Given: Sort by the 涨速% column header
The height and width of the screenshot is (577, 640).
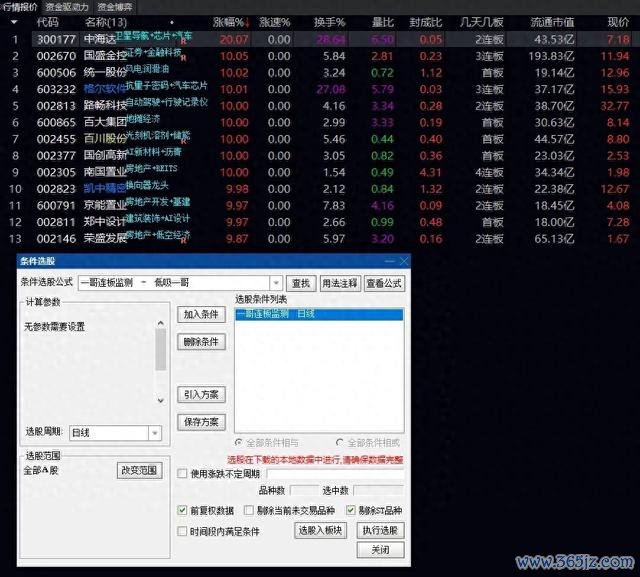Looking at the screenshot, I should (x=274, y=22).
